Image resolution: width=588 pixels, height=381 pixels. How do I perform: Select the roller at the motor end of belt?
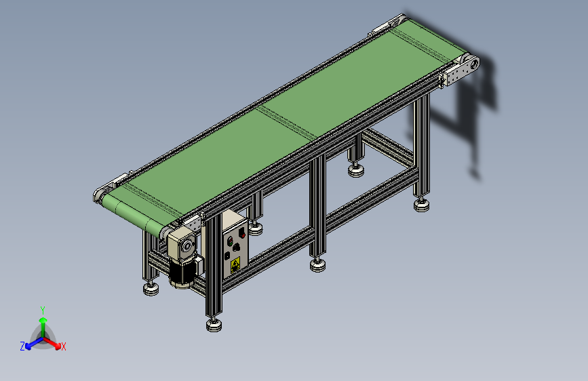pyautogui.click(x=132, y=216)
